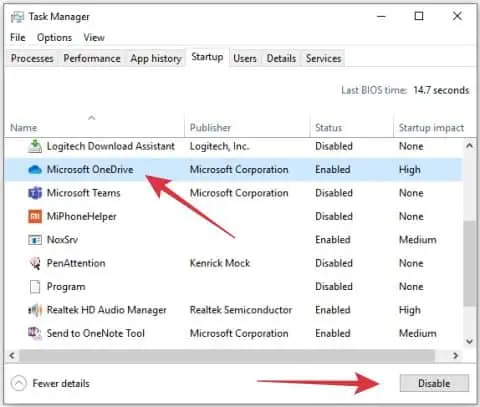Image resolution: width=480 pixels, height=407 pixels.
Task: Click the MiPhoneHelper orange icon
Action: coord(35,217)
